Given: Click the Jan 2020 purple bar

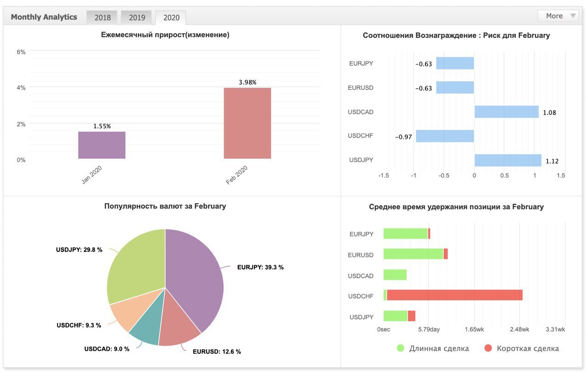Looking at the screenshot, I should 102,145.
